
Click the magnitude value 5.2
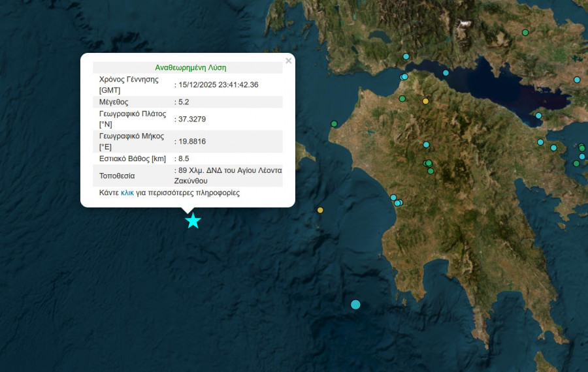pos(184,102)
